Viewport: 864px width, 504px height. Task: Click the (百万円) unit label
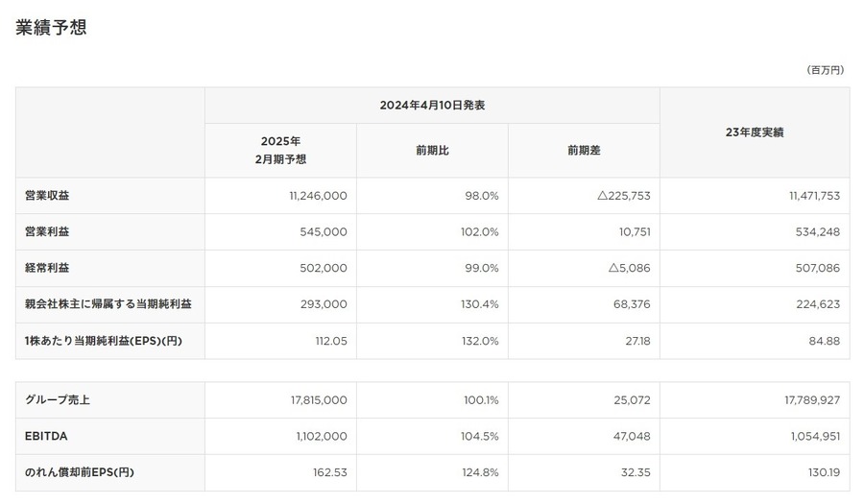point(825,70)
